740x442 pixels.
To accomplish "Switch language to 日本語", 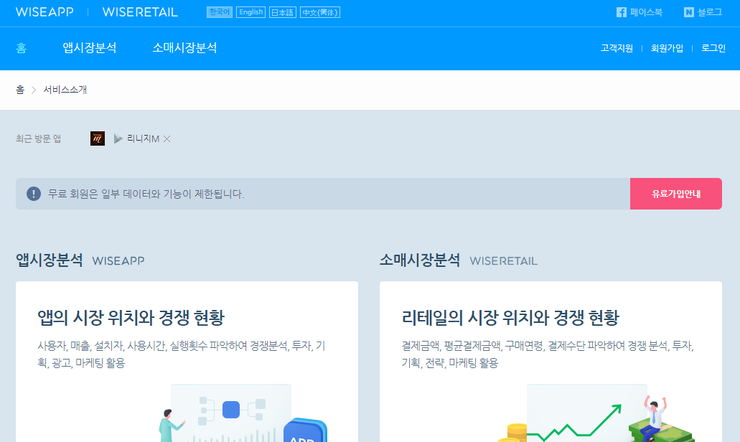I will (x=283, y=12).
